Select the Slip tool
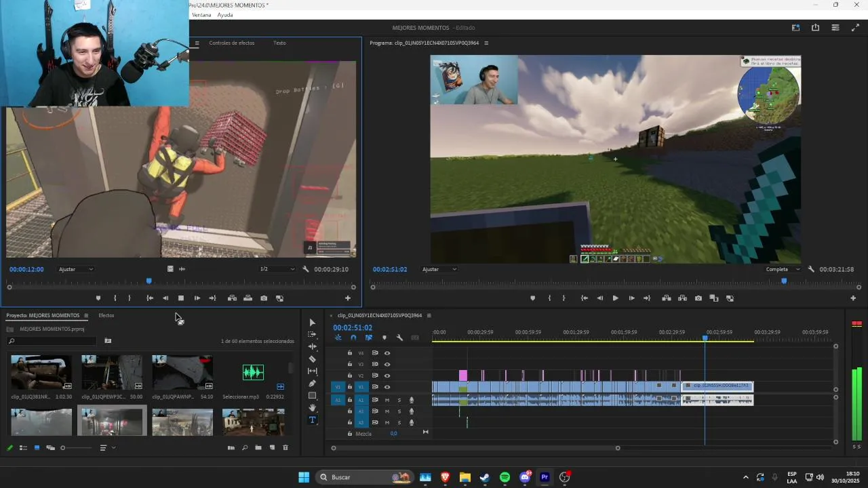Screen dimensions: 868x488 (x=312, y=371)
